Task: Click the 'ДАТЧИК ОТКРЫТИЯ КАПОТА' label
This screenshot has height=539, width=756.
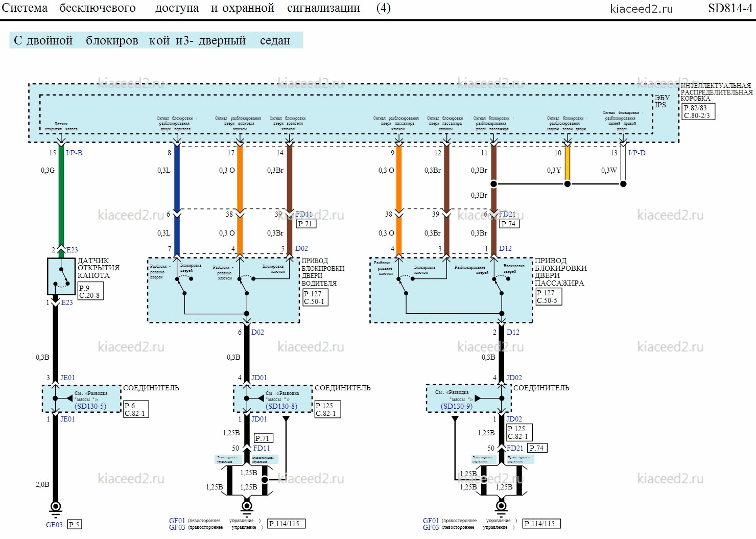Action: (x=98, y=268)
